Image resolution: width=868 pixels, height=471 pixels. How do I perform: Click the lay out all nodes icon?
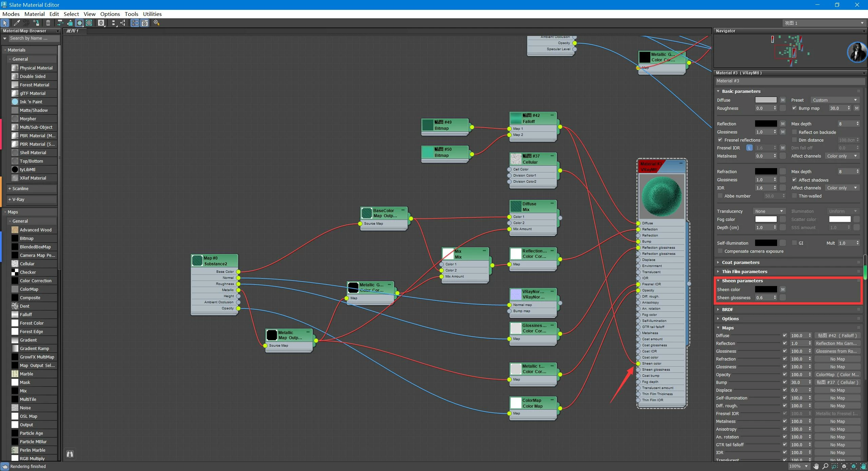(x=113, y=23)
